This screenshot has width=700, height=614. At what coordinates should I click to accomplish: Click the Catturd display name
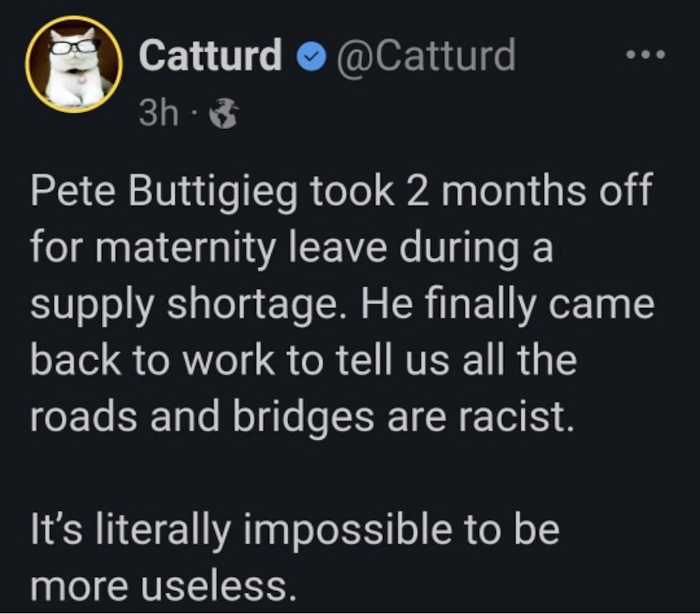210,56
